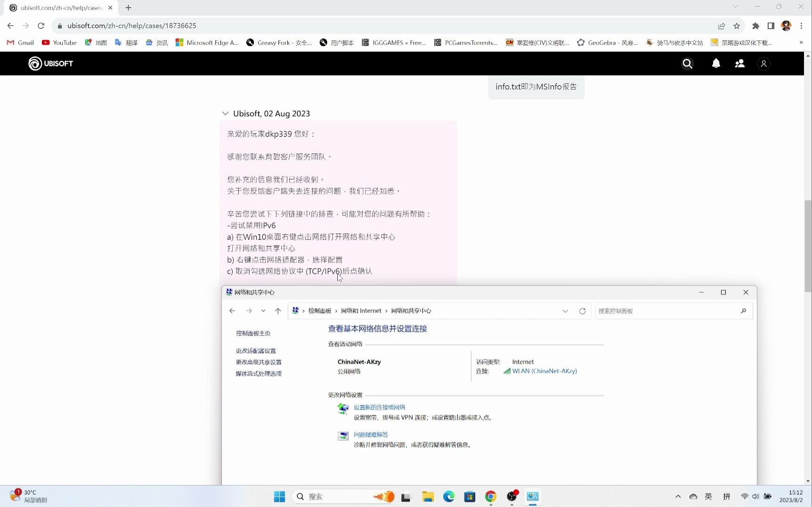Screen dimensions: 812x507
Task: Click 问题疑难解答 link
Action: tap(371, 435)
